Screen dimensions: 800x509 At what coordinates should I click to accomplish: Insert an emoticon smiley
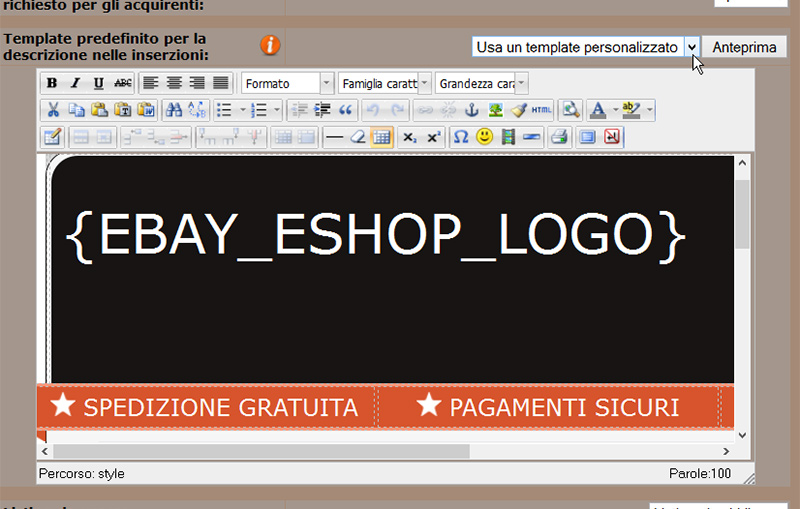[484, 137]
